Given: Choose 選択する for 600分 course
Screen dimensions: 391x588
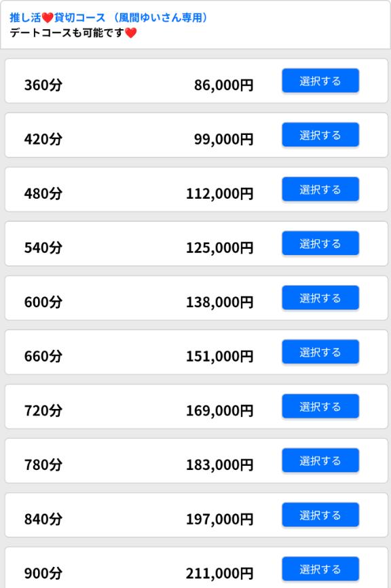Looking at the screenshot, I should [320, 298].
